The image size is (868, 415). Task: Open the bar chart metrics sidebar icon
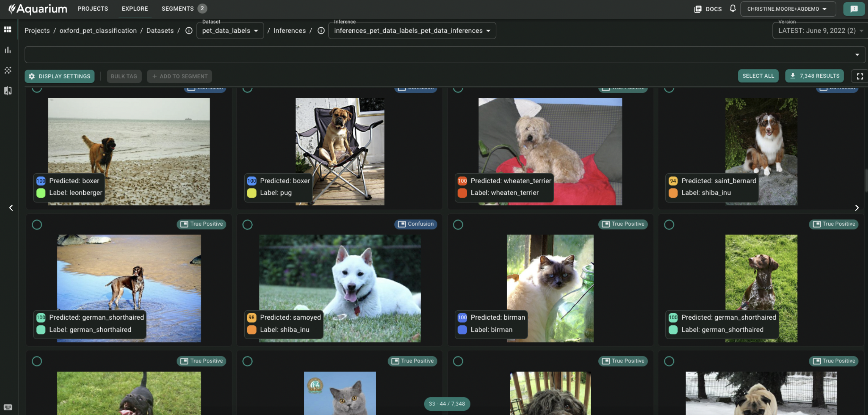point(7,50)
